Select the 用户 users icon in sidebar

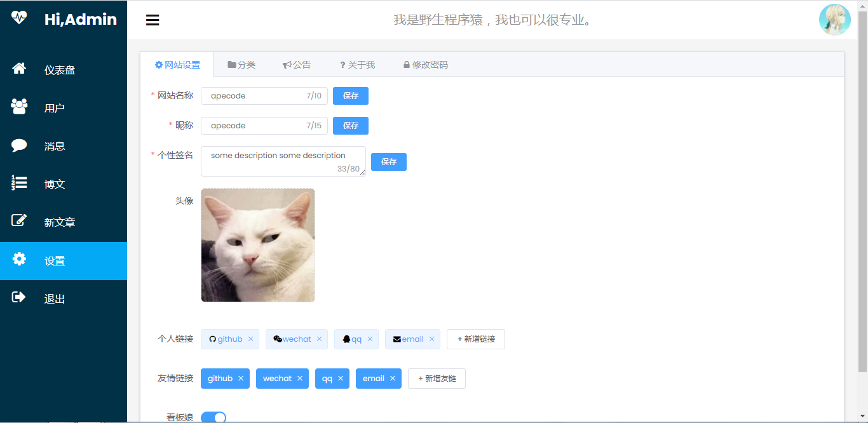coord(20,107)
